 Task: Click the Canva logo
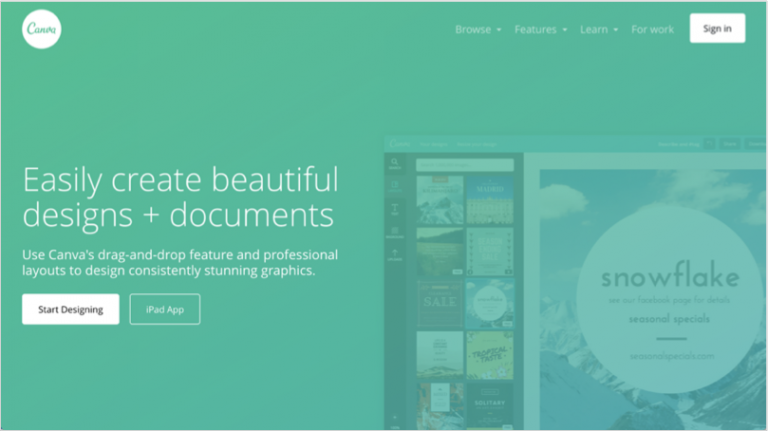pos(42,29)
